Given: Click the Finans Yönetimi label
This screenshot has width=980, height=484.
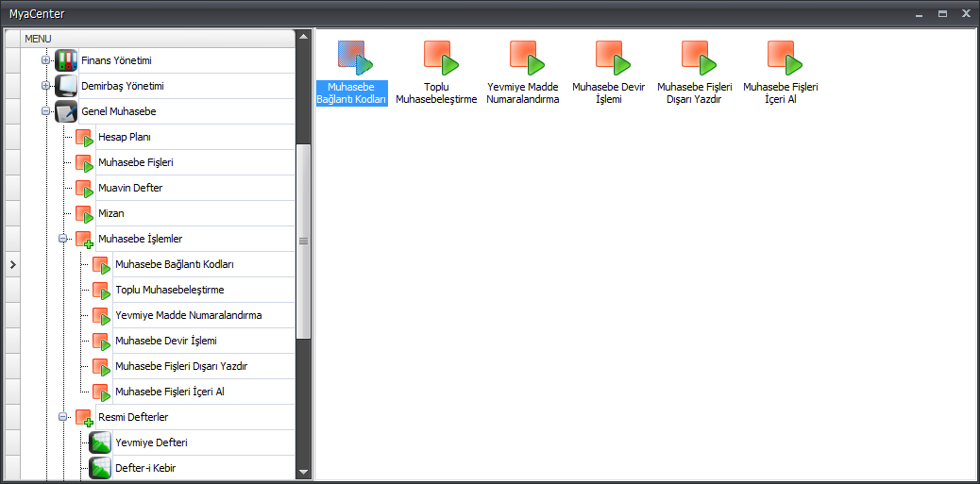Looking at the screenshot, I should [116, 60].
